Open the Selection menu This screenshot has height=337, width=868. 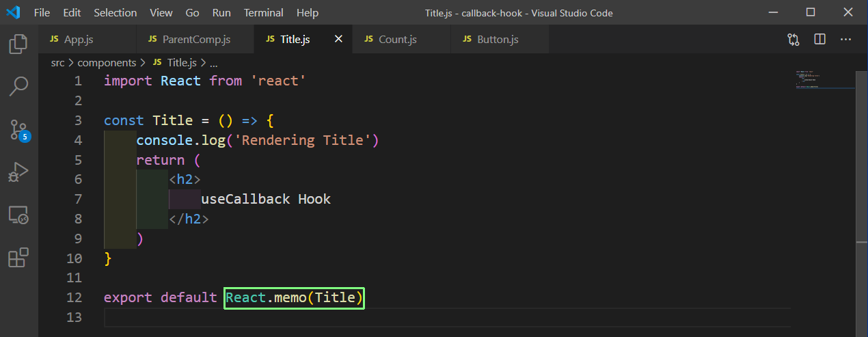click(116, 12)
